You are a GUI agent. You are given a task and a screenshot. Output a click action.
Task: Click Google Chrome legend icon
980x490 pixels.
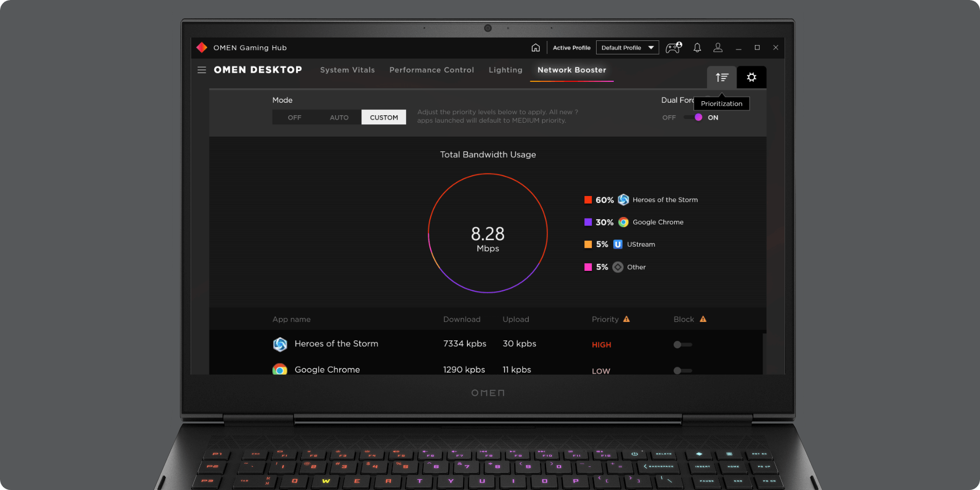click(x=624, y=222)
